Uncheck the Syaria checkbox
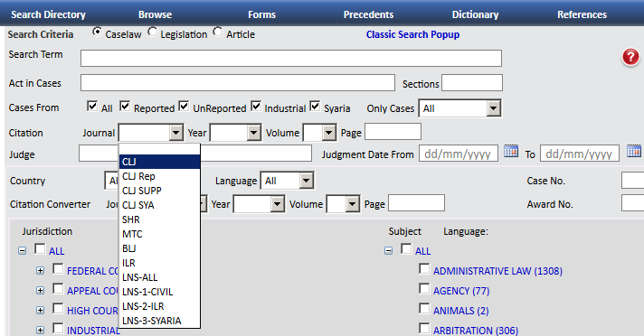644x336 pixels. click(315, 107)
